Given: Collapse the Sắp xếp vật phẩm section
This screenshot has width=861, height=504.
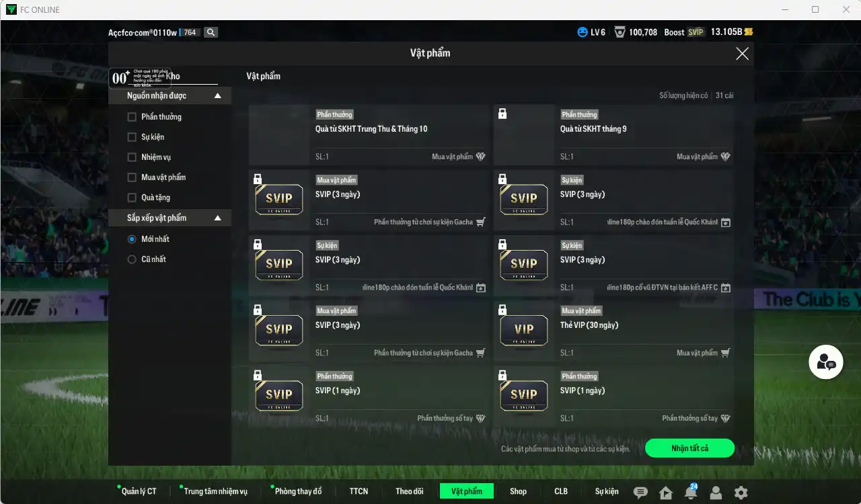Looking at the screenshot, I should pos(217,218).
